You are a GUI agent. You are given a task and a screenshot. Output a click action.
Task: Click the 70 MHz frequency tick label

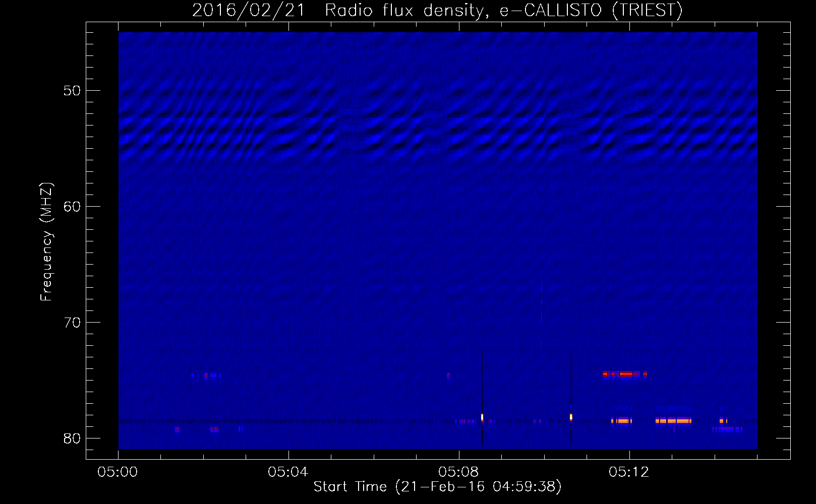click(72, 323)
